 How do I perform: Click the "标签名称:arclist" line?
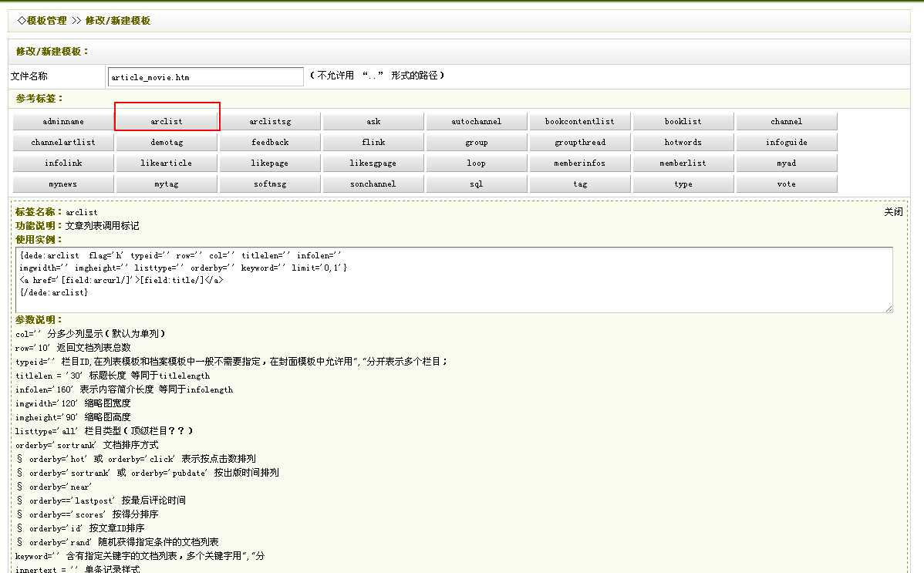[x=56, y=211]
